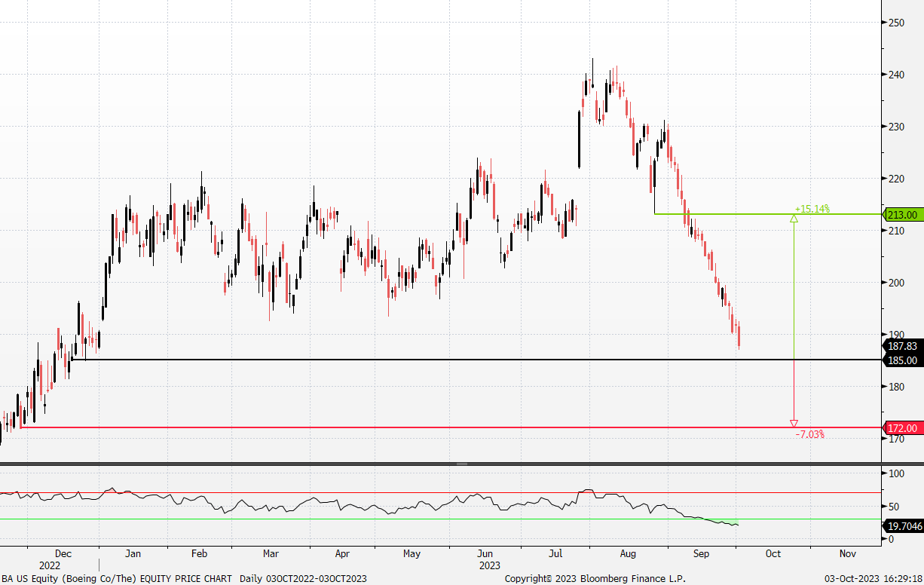The image size is (924, 585).
Task: Click the Aug label on the date axis
Action: pyautogui.click(x=627, y=554)
